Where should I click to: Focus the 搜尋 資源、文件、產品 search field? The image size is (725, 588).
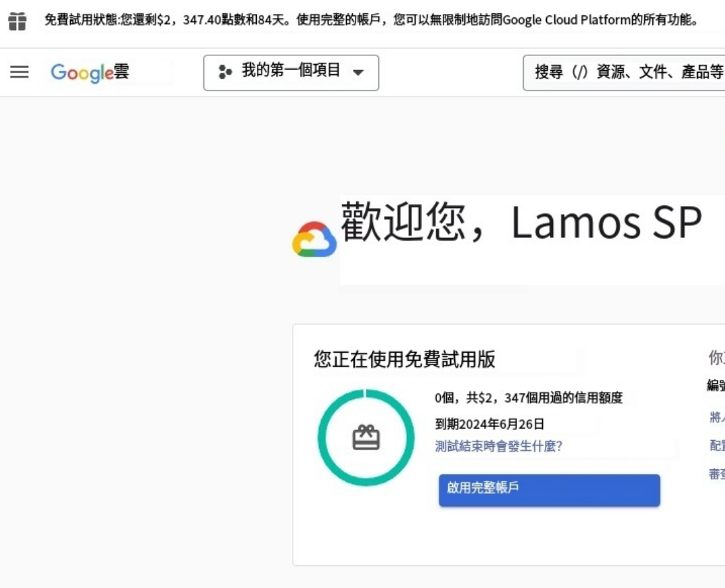pyautogui.click(x=624, y=73)
